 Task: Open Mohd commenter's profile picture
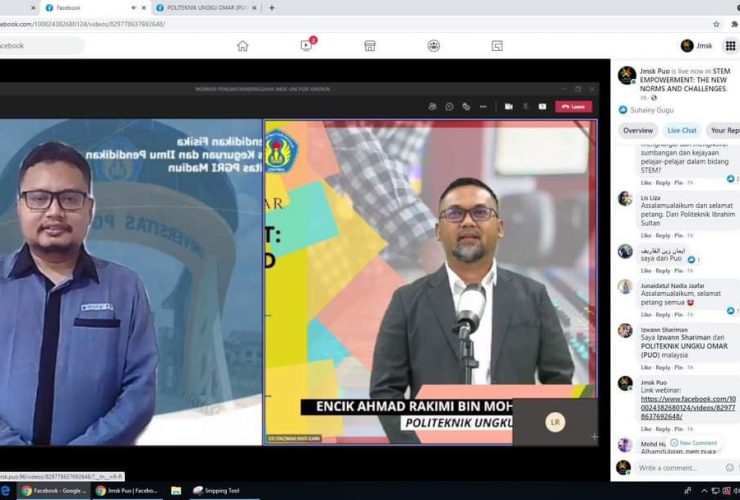[x=625, y=444]
